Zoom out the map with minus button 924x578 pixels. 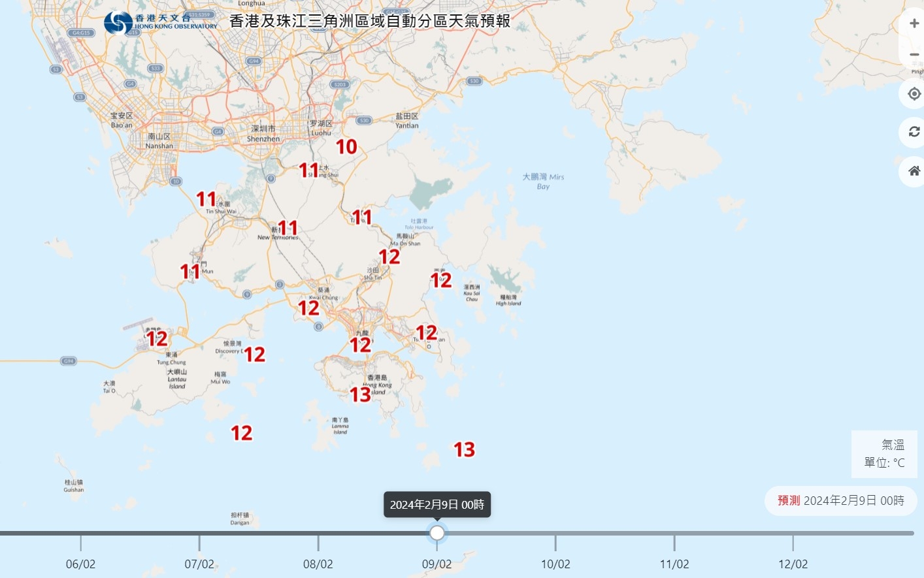point(914,54)
